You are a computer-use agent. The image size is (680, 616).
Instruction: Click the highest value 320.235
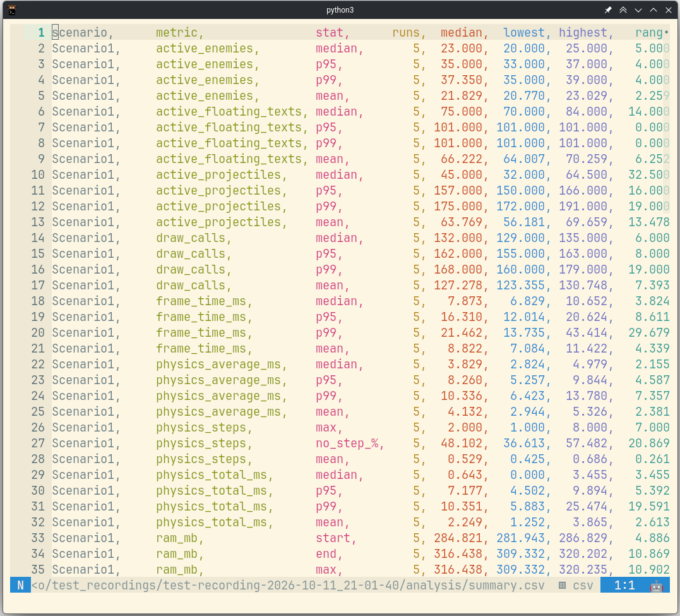(x=583, y=569)
